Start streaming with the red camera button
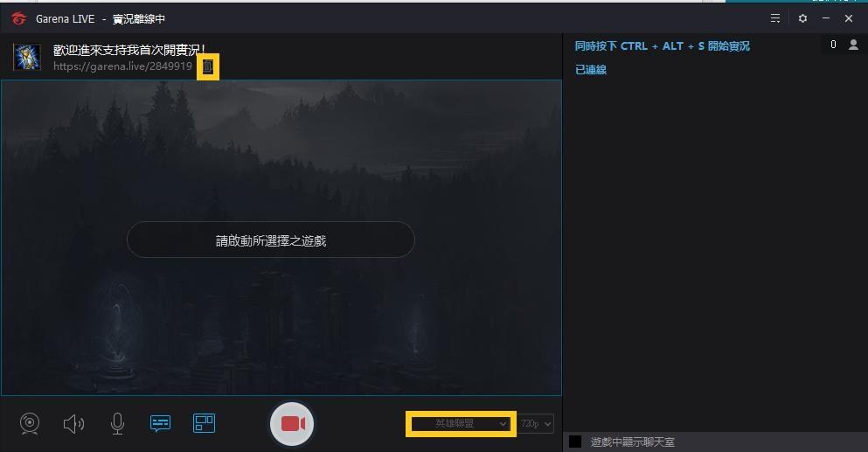The height and width of the screenshot is (452, 868). click(292, 424)
